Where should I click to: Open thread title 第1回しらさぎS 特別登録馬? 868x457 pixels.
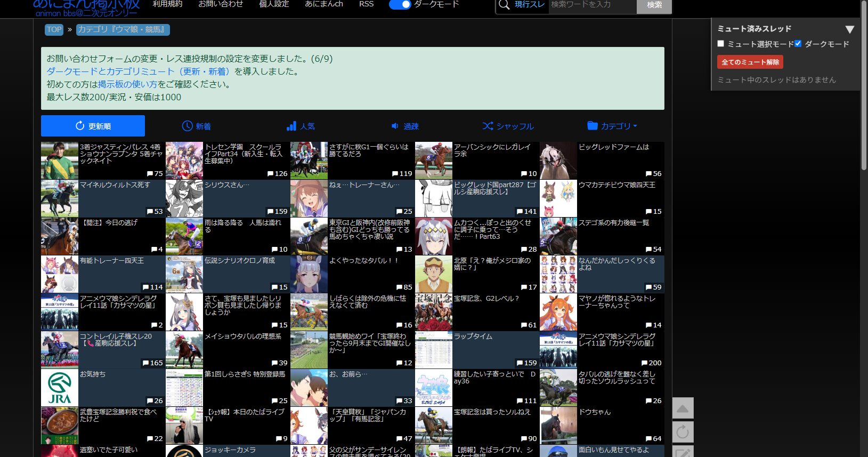click(245, 374)
